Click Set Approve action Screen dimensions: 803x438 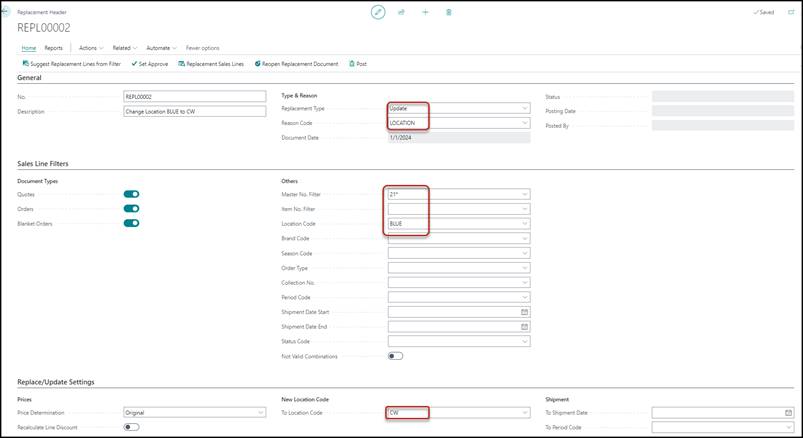[x=150, y=64]
